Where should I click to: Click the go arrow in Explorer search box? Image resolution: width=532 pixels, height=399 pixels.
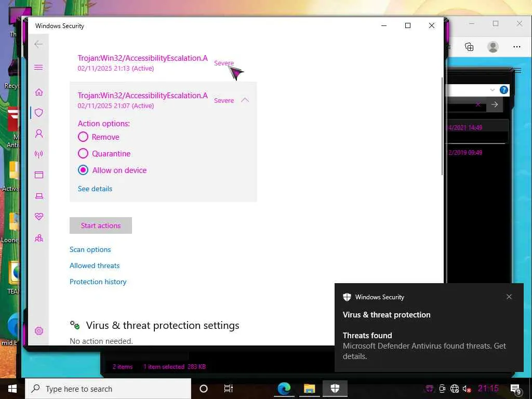495,104
